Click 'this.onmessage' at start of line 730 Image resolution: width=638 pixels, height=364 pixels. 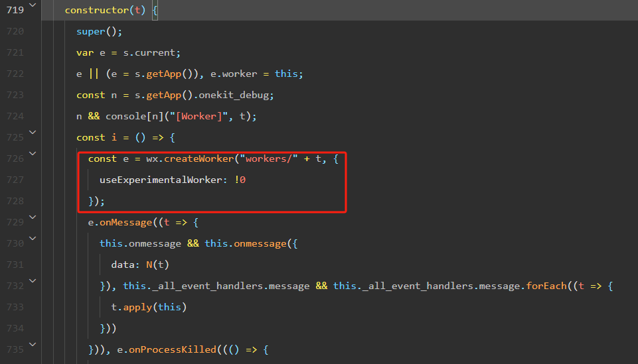click(x=140, y=244)
